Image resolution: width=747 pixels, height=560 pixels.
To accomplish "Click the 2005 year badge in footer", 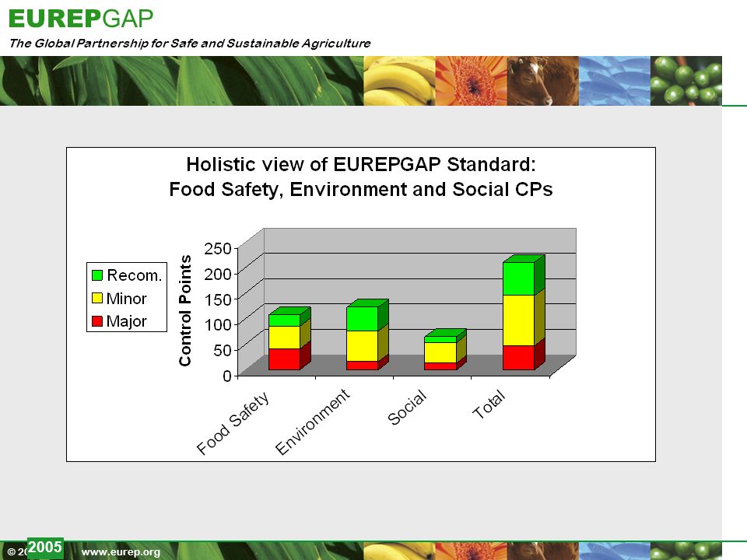I will click(x=45, y=547).
